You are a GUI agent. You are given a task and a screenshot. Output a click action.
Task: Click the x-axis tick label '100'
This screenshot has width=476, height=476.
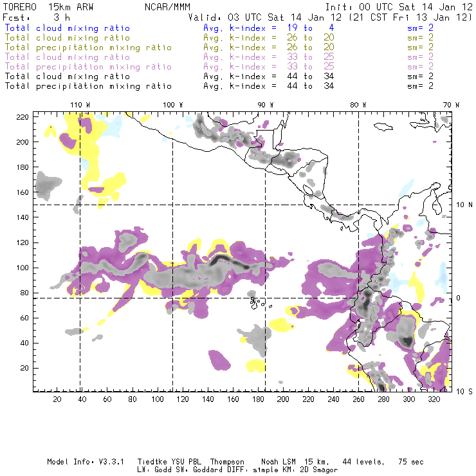158,399
